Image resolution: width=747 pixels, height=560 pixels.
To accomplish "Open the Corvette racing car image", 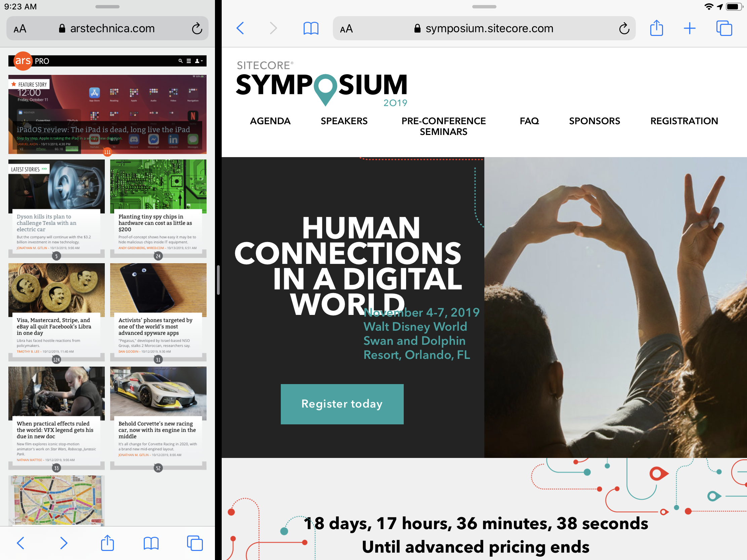I will click(x=158, y=393).
